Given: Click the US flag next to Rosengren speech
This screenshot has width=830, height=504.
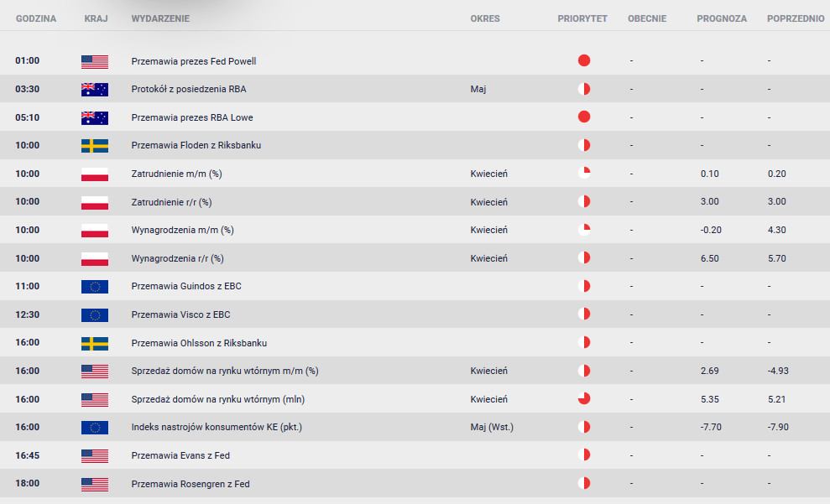Looking at the screenshot, I should tap(95, 484).
